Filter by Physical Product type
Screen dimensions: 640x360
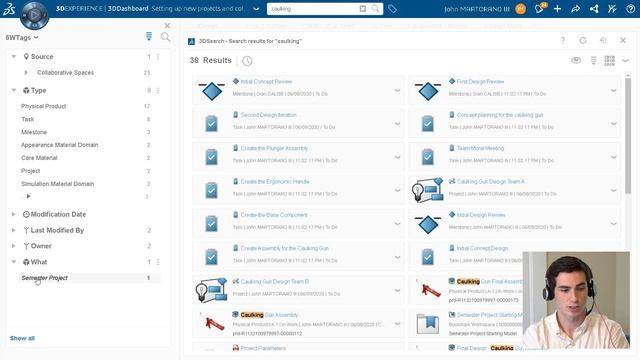point(43,106)
